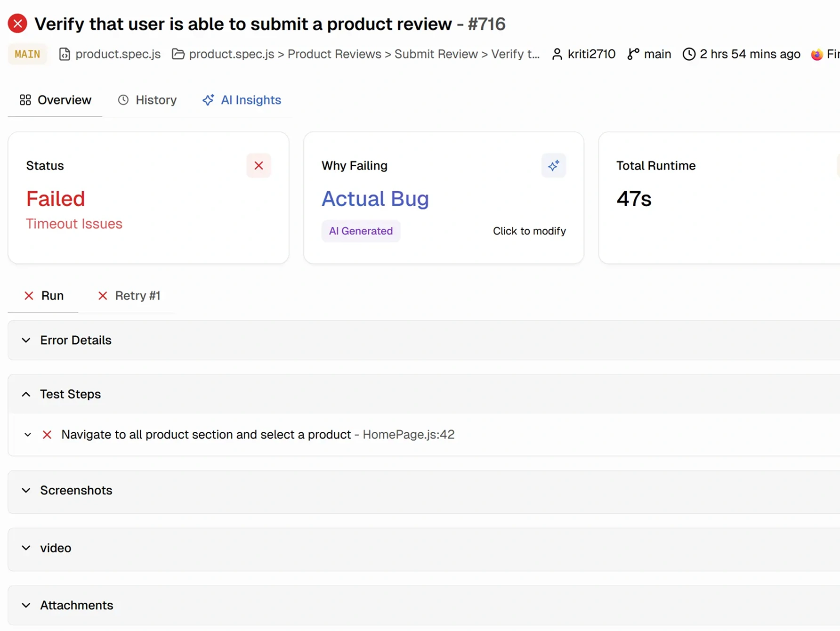The width and height of the screenshot is (840, 631).
Task: Click the MAIN branch badge
Action: pyautogui.click(x=27, y=54)
